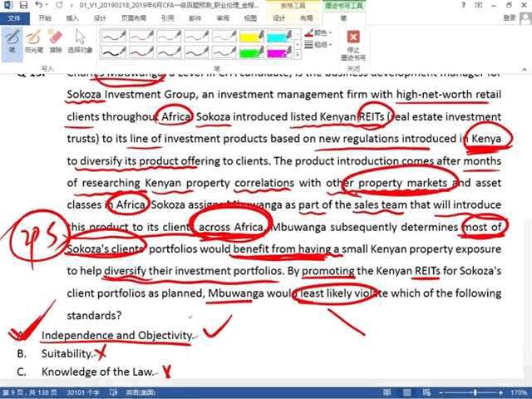Click the 170% zoom level button
The height and width of the screenshot is (399, 532).
click(x=520, y=392)
